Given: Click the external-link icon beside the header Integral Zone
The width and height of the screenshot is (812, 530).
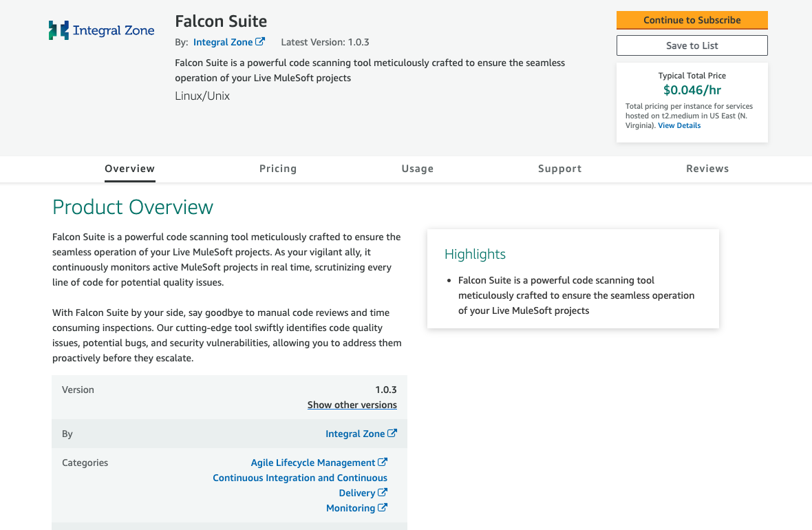Looking at the screenshot, I should pyautogui.click(x=260, y=41).
